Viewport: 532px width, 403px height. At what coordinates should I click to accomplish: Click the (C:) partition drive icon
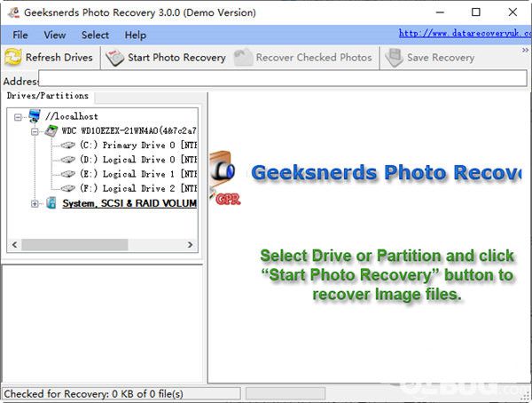(x=68, y=146)
